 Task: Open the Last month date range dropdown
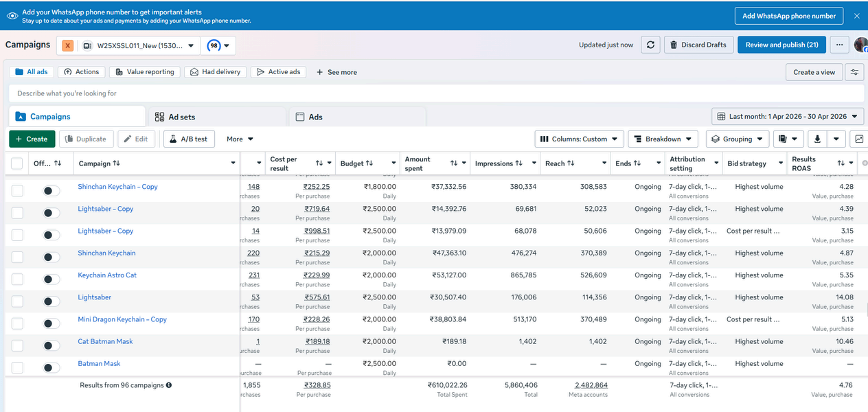click(788, 117)
